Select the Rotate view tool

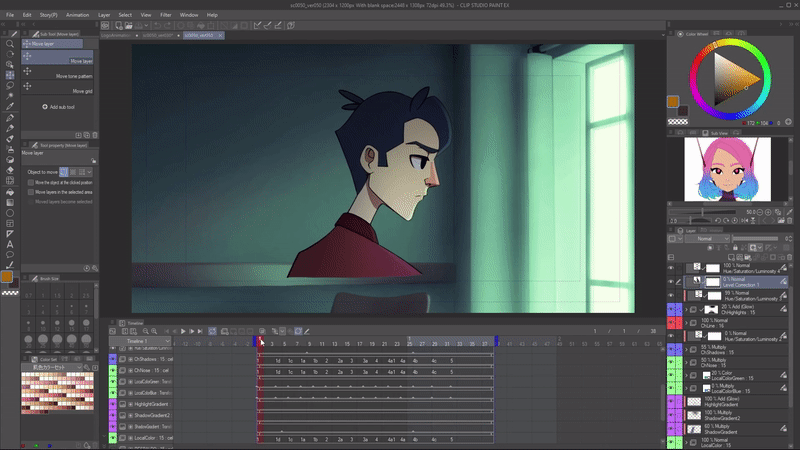pos(10,54)
